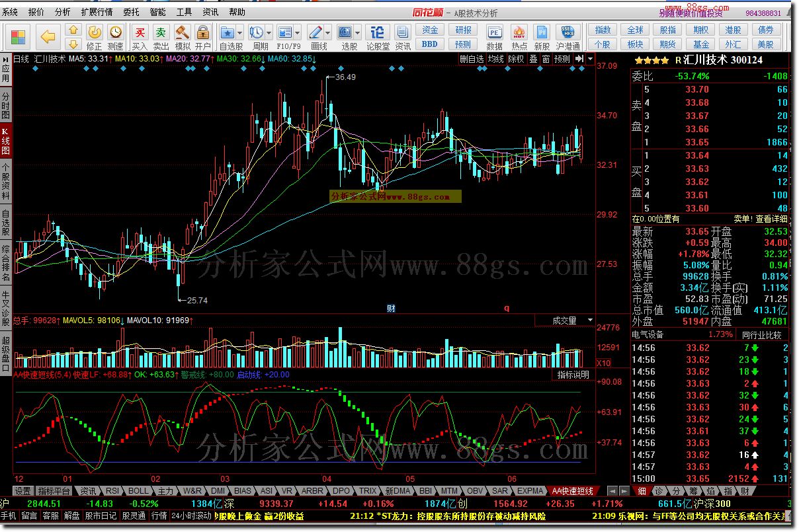Viewport: 799px width, 532px height.
Task: Switch to K线图 side view
Action: [5, 139]
